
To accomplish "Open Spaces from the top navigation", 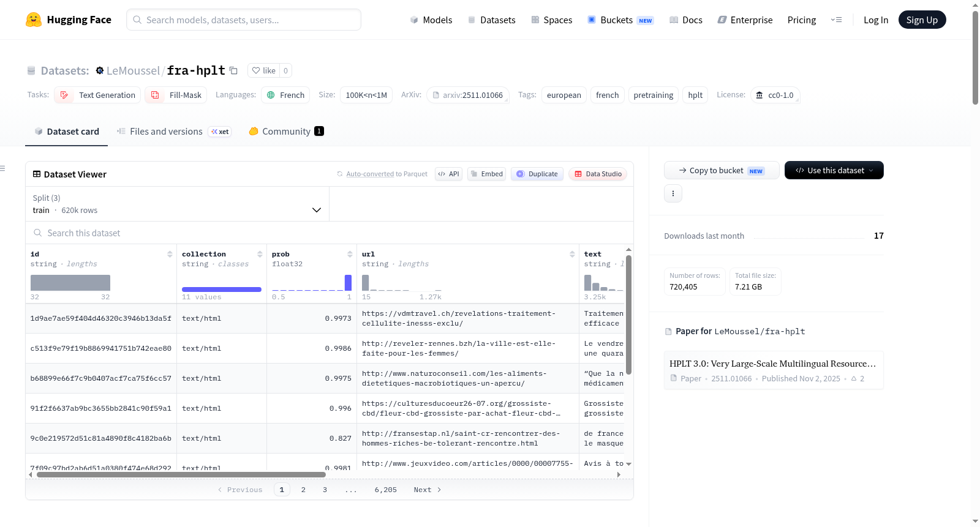I will [x=552, y=20].
